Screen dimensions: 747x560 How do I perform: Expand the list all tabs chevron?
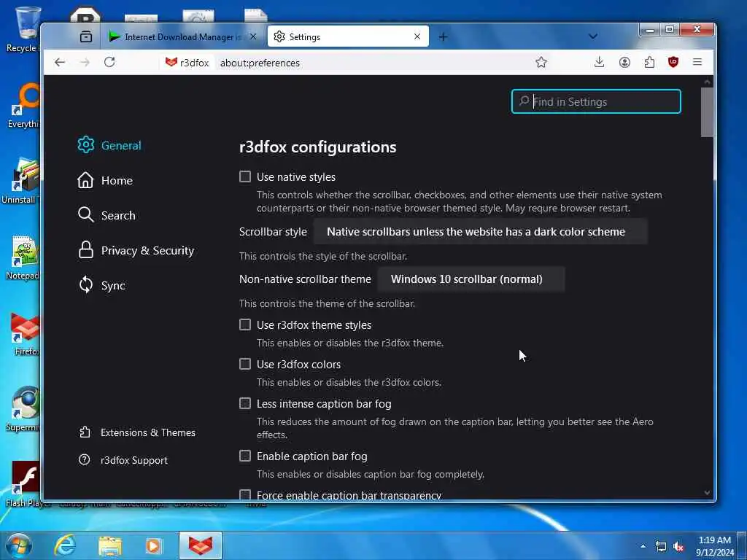593,36
